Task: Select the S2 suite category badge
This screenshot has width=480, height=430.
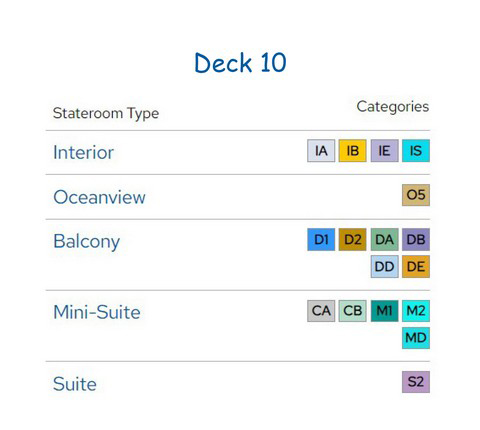Action: coord(416,382)
